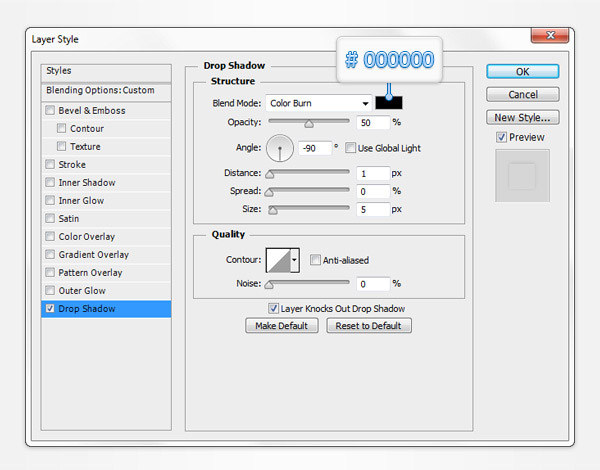Click the Opacity slider handle
600x470 pixels.
click(308, 125)
